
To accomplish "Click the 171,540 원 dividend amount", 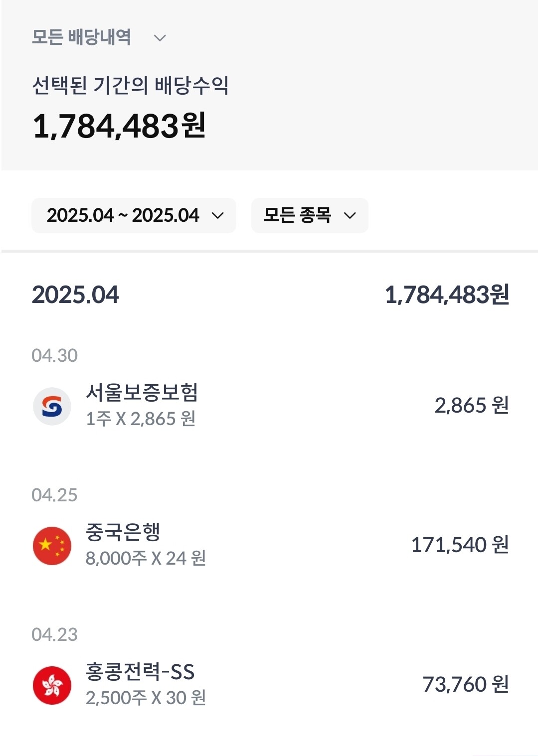I will click(459, 545).
